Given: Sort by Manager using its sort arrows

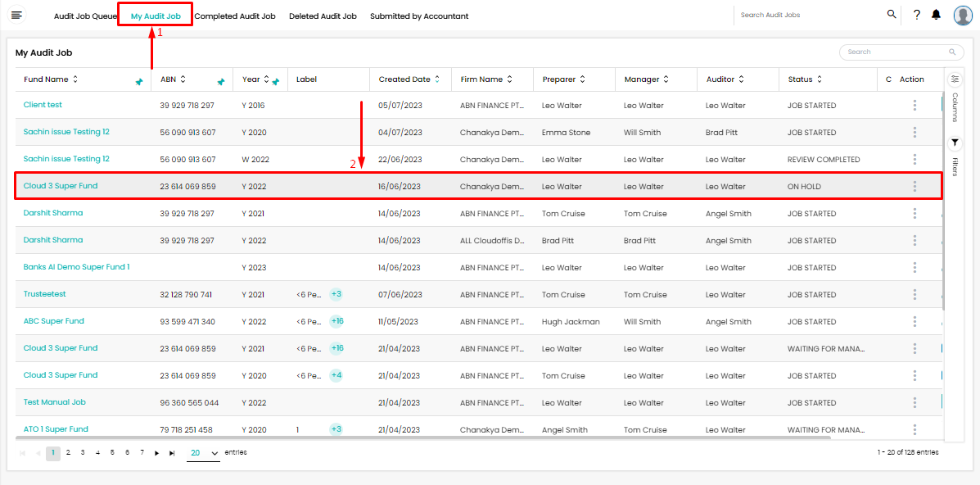Looking at the screenshot, I should pos(666,79).
